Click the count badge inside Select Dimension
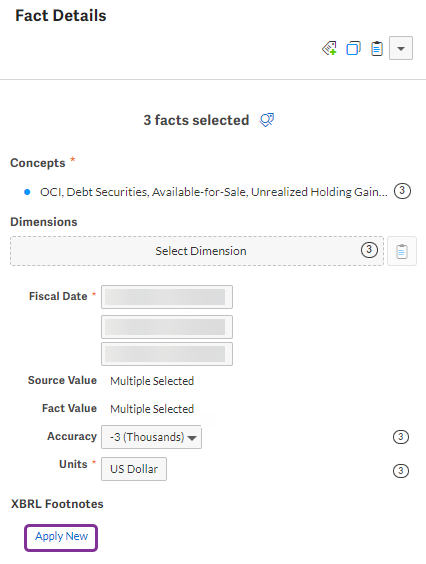Screen dimensions: 426x564 [369, 250]
